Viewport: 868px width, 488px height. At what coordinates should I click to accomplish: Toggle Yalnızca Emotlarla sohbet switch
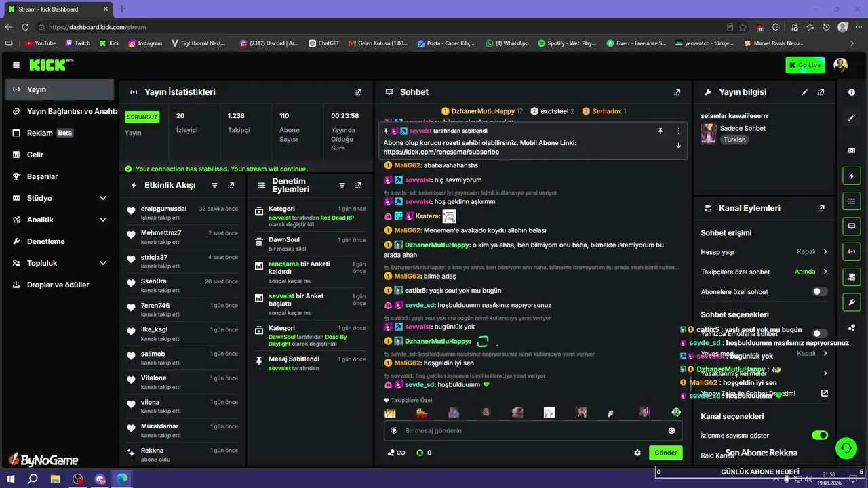tap(820, 333)
